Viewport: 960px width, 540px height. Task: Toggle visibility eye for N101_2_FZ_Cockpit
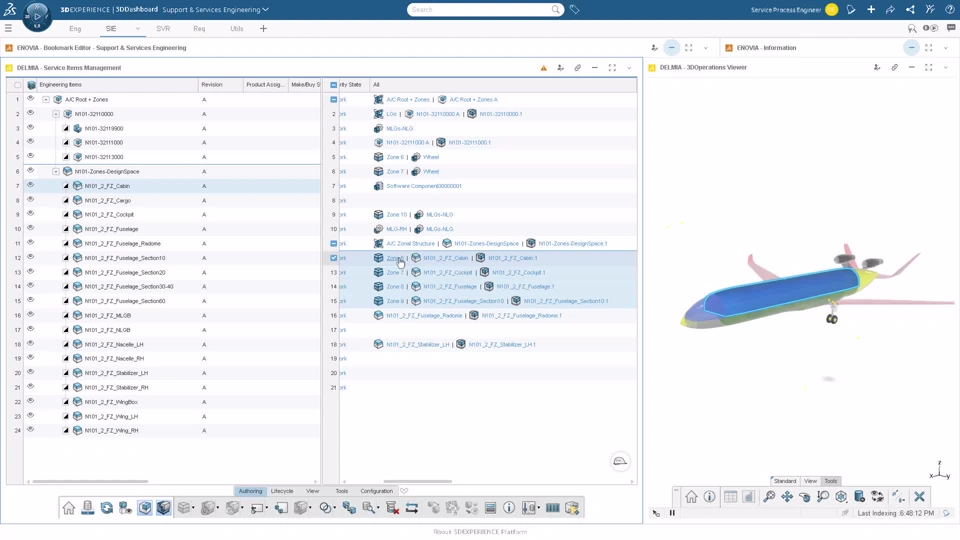pyautogui.click(x=30, y=214)
